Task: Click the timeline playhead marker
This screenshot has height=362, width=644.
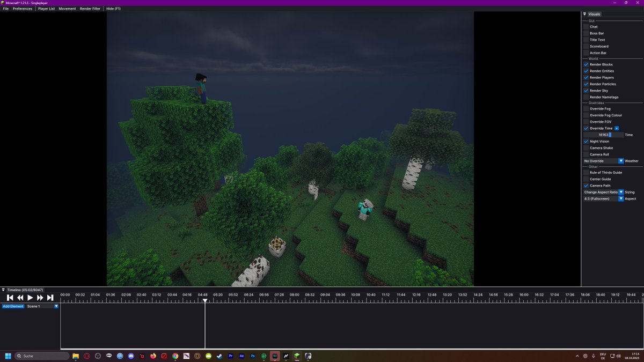Action: pos(205,301)
